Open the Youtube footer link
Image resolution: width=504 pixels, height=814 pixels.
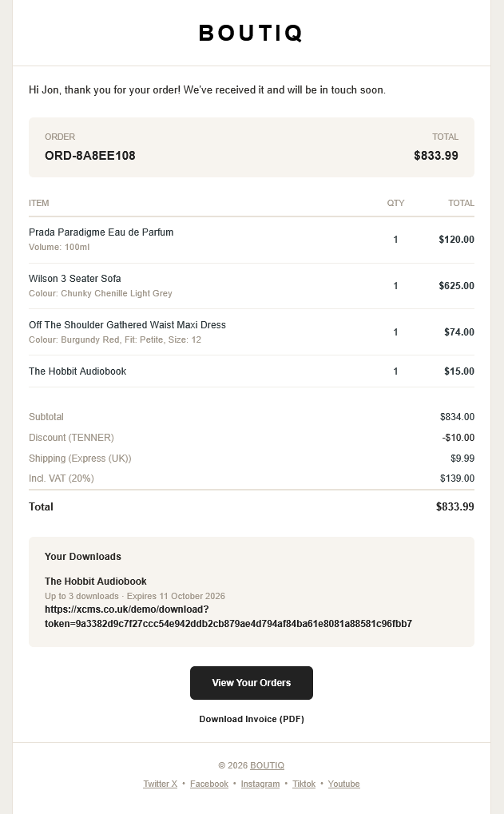(x=343, y=784)
